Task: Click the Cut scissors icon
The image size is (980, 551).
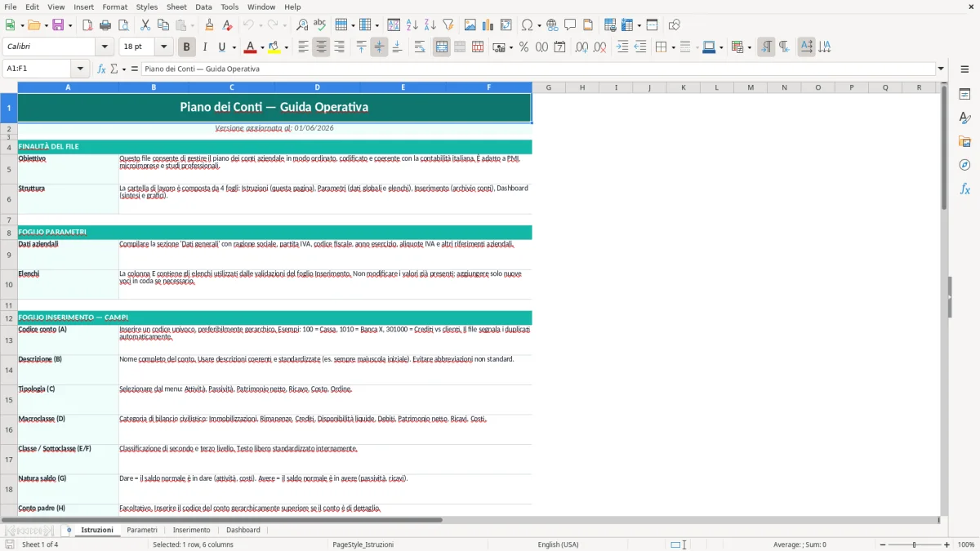Action: pos(145,25)
